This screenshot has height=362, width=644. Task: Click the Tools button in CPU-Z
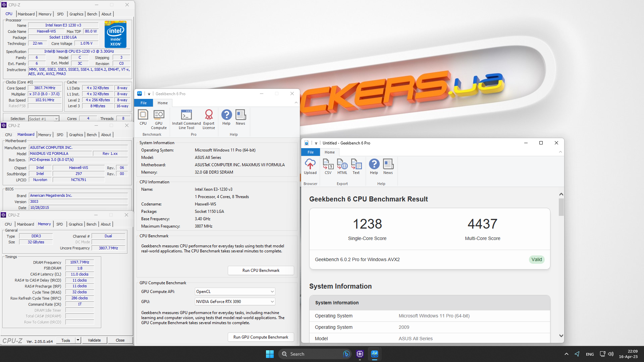tap(66, 340)
